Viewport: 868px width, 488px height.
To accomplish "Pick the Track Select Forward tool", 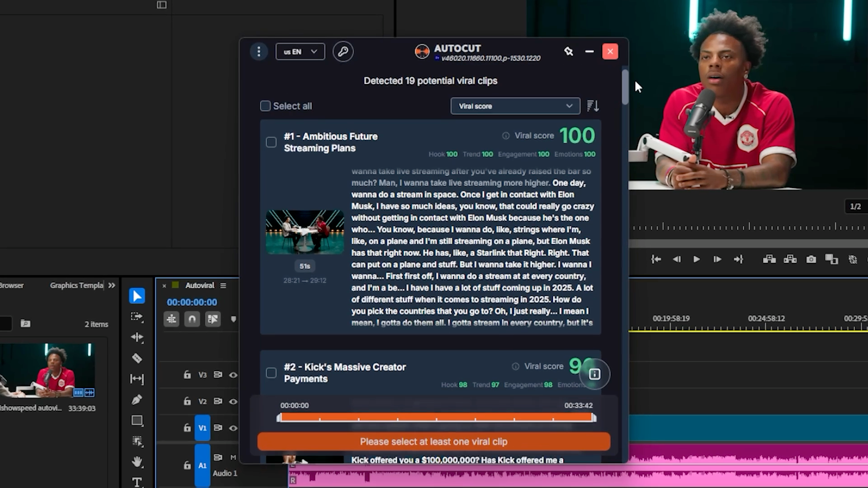I will pyautogui.click(x=137, y=317).
